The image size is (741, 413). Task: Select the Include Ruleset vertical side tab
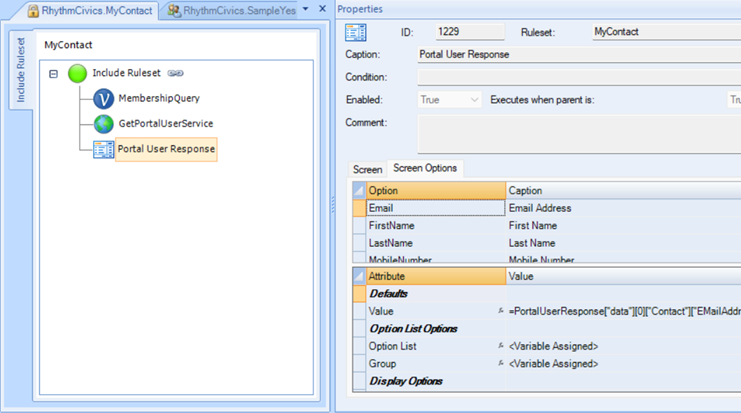click(21, 70)
